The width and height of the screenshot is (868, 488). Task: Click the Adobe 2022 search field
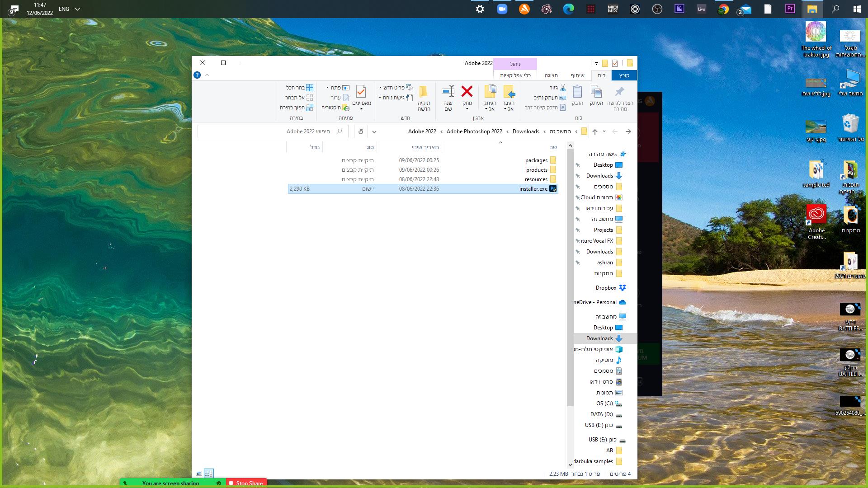pyautogui.click(x=271, y=131)
